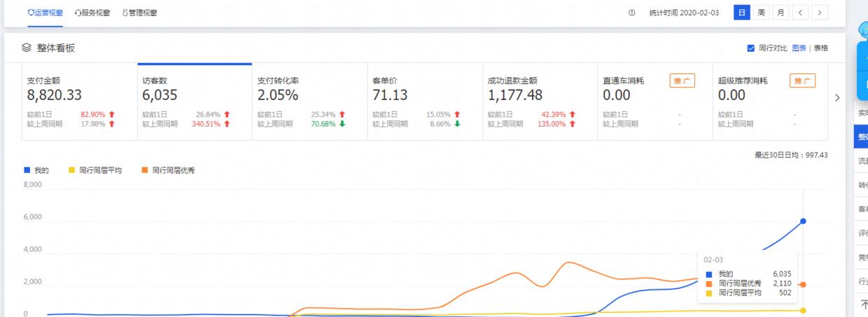Select the 日 time granularity
The height and width of the screenshot is (317, 868).
pyautogui.click(x=742, y=13)
